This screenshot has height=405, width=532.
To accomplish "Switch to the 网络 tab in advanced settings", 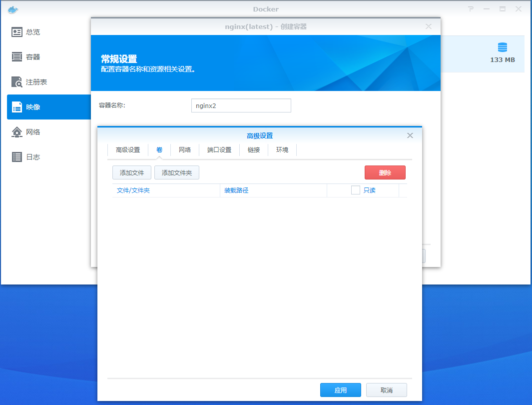I will pyautogui.click(x=184, y=149).
